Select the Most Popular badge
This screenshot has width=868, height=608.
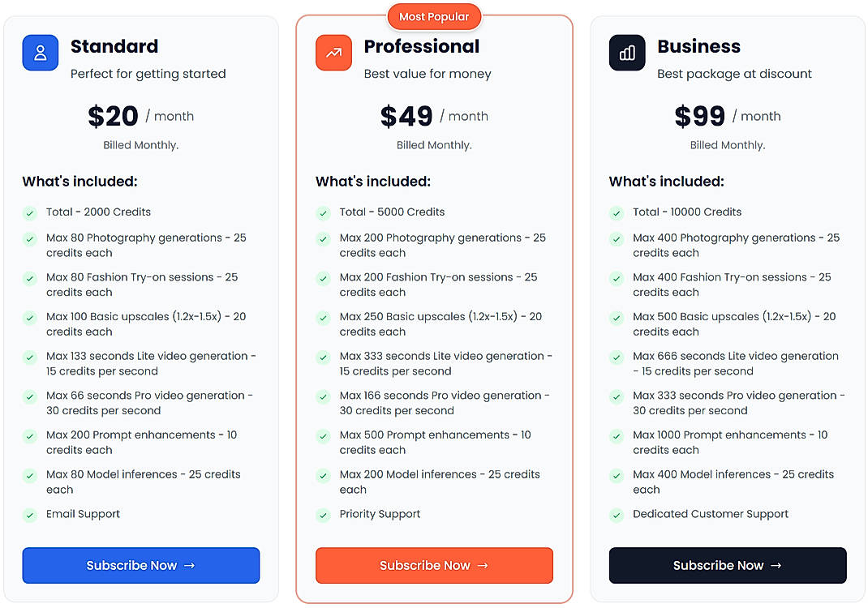(x=434, y=15)
